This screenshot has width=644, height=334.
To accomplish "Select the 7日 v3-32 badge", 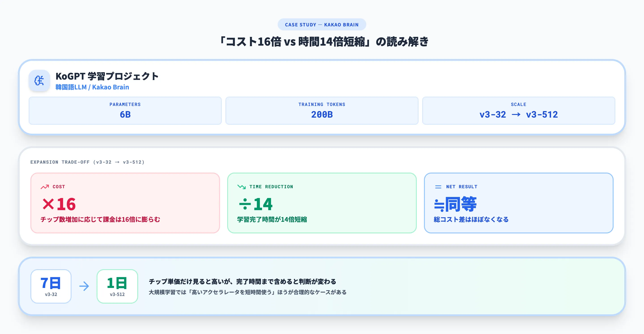I will pos(51,286).
